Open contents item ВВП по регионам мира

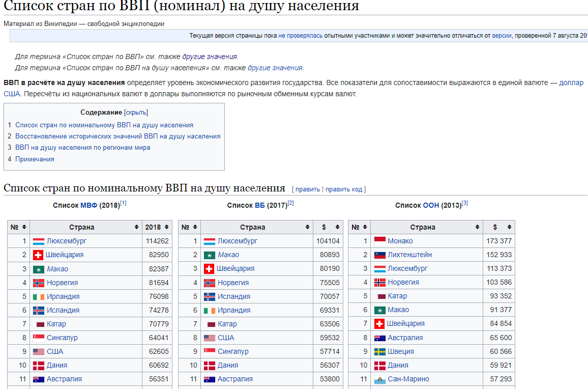[82, 148]
